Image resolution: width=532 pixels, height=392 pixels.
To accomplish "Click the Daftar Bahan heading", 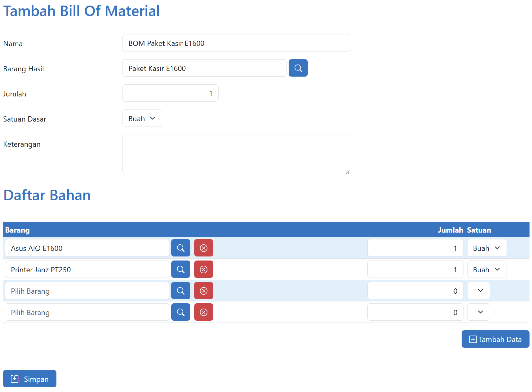I will (x=47, y=195).
